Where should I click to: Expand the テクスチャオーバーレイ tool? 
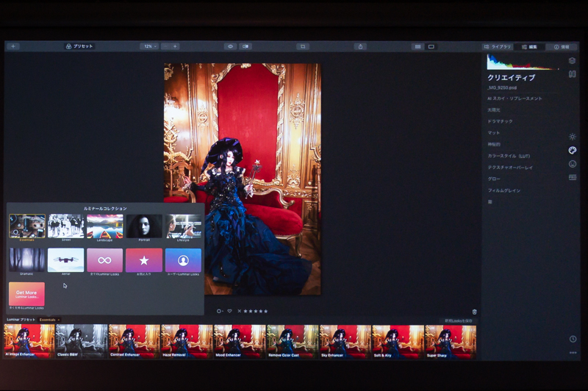click(510, 168)
